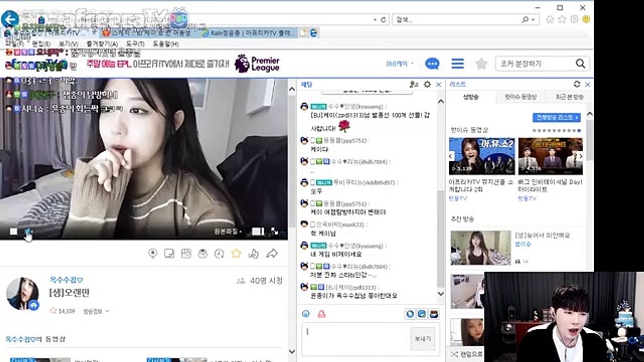The width and height of the screenshot is (644, 362).
Task: Open the 원본화질 quality dropdown
Action: 228,232
